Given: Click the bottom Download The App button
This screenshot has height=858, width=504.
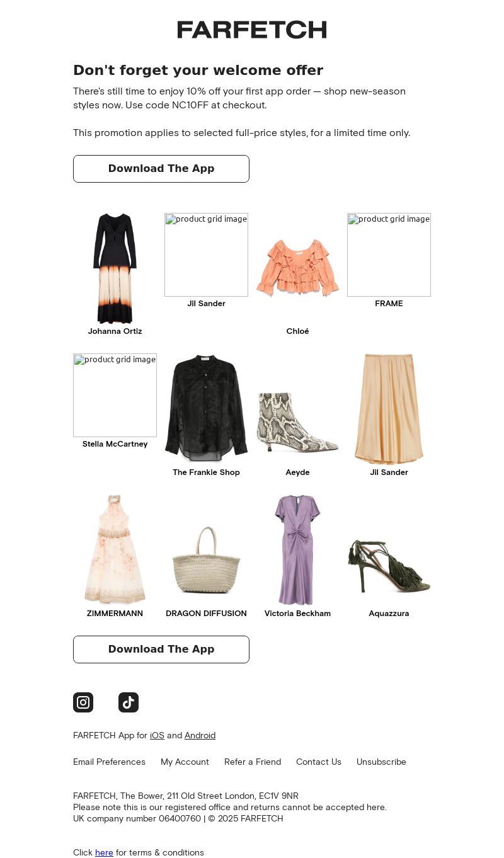Looking at the screenshot, I should 161,649.
